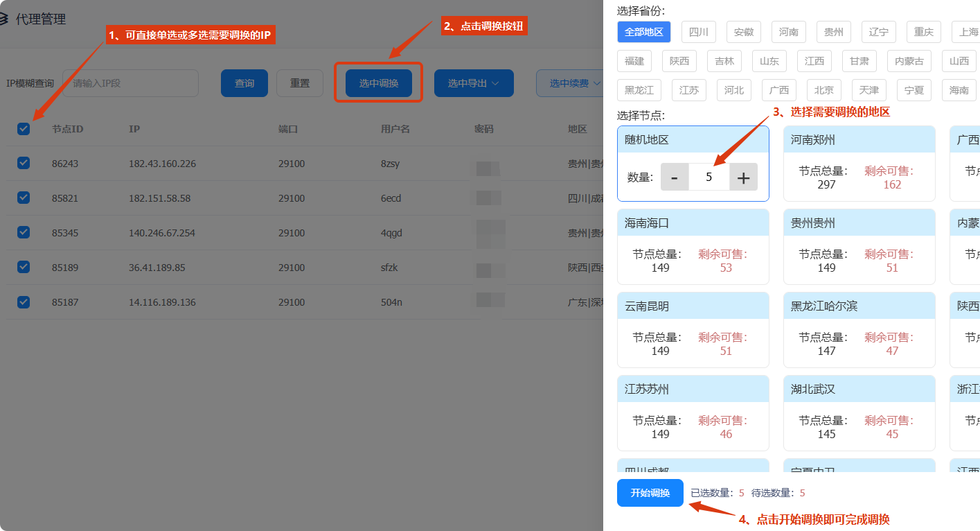Open the 选中导出 dropdown button
Image resolution: width=980 pixels, height=531 pixels.
point(474,83)
